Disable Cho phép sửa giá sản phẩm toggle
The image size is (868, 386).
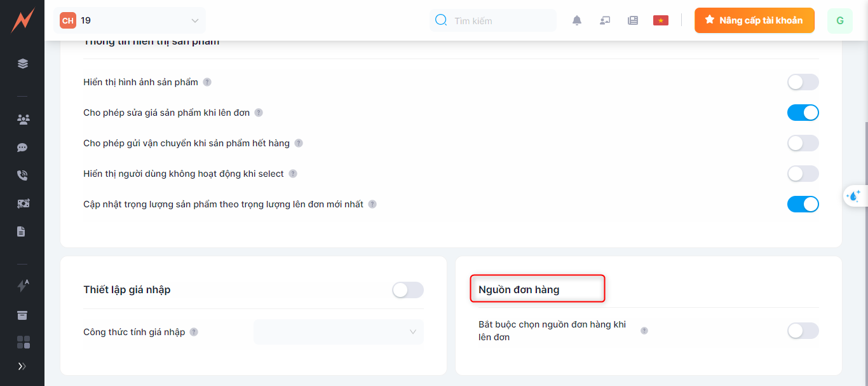click(x=803, y=113)
